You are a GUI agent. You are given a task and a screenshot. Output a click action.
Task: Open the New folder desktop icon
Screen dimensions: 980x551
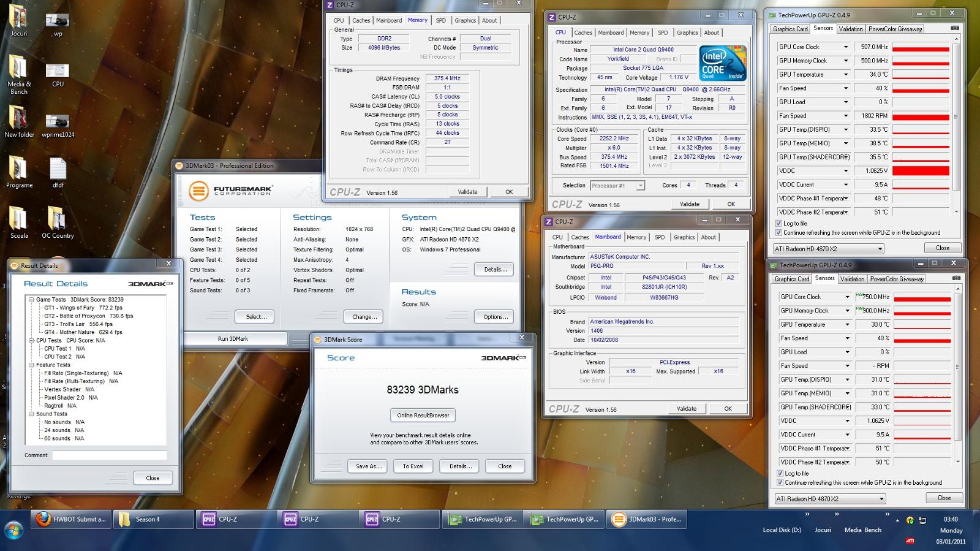(x=18, y=120)
